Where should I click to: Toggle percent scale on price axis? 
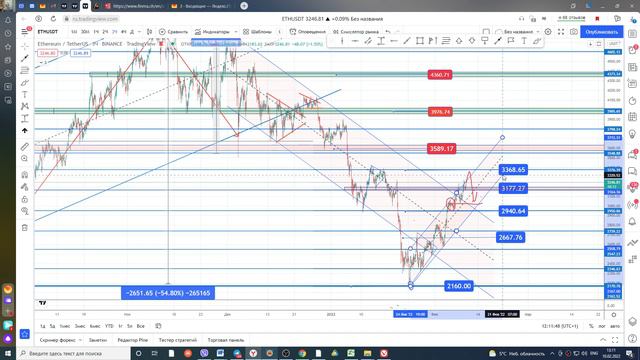tap(591, 326)
